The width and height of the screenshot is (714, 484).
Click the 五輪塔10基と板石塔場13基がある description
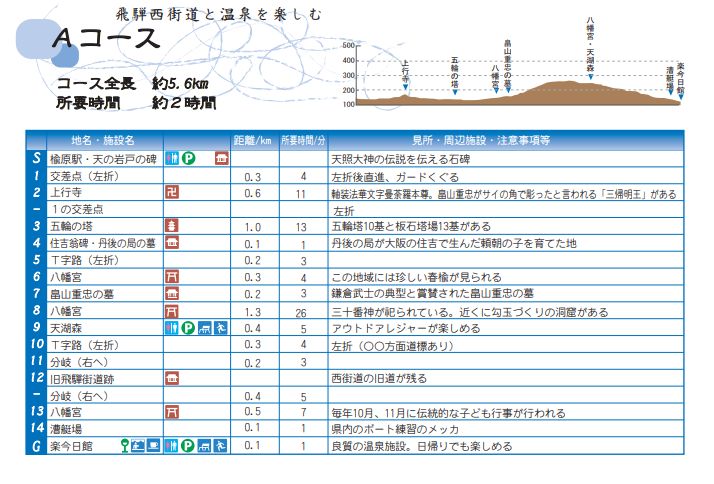pos(411,226)
